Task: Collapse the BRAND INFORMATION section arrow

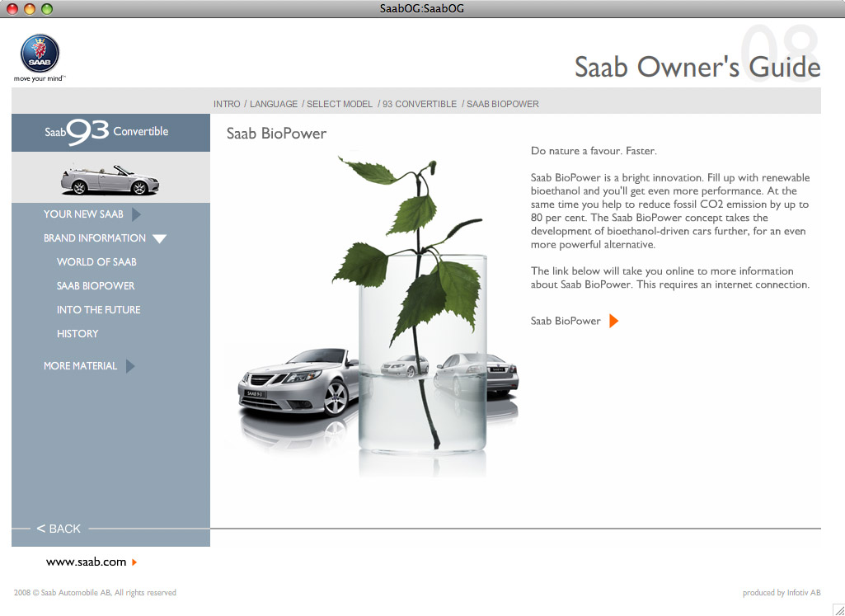Action: pos(159,238)
